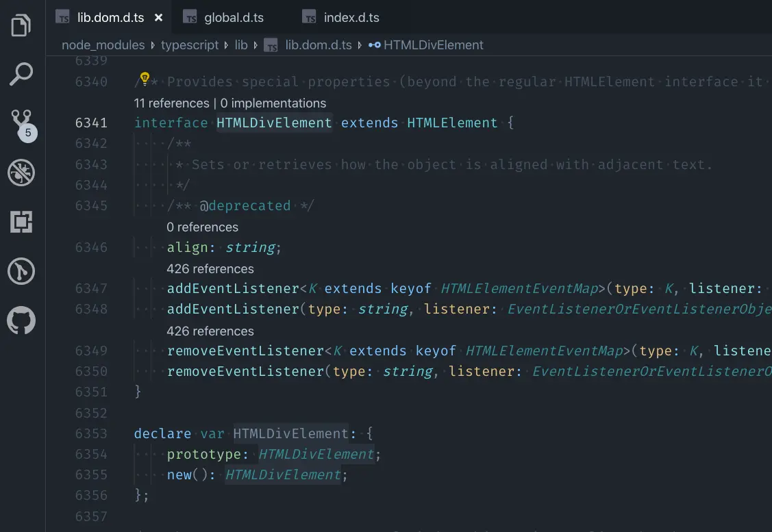Open the 0 references lens above align
The width and height of the screenshot is (772, 532).
pos(202,227)
